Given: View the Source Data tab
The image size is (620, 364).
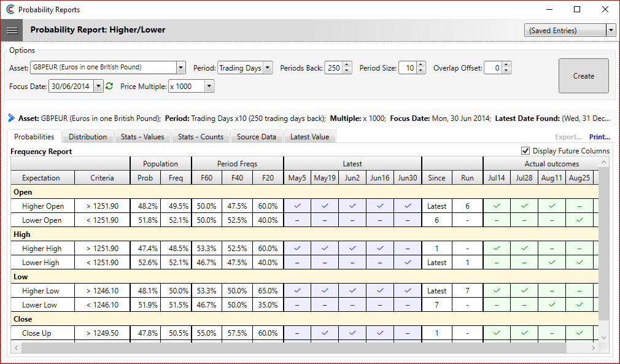Looking at the screenshot, I should pyautogui.click(x=256, y=137).
